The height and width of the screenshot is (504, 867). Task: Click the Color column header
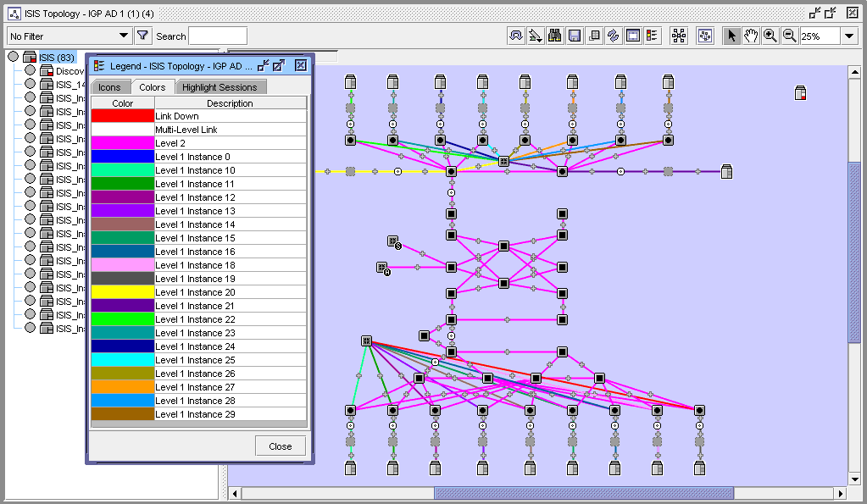click(123, 103)
